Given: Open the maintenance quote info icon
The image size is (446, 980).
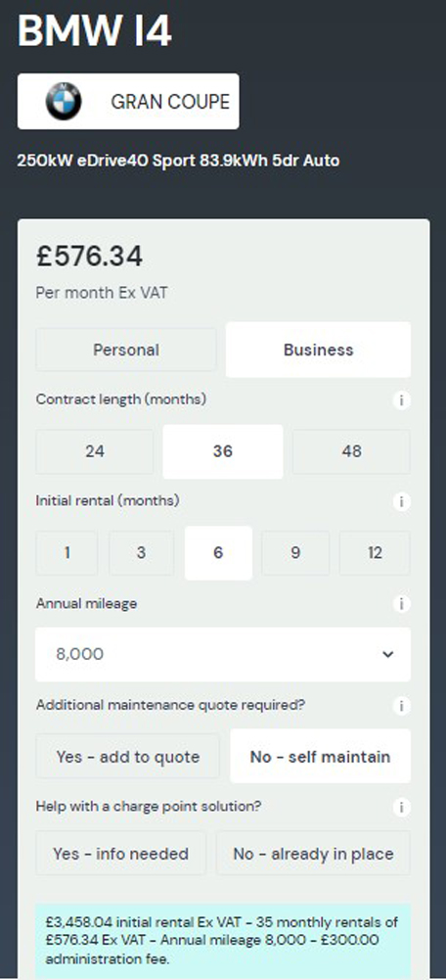Looking at the screenshot, I should tap(402, 706).
